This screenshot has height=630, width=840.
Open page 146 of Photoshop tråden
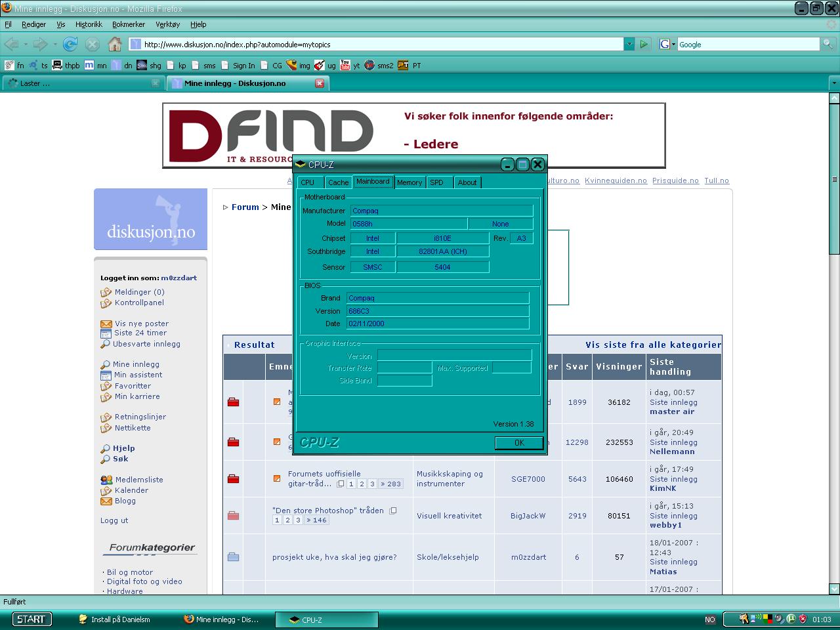coord(316,520)
